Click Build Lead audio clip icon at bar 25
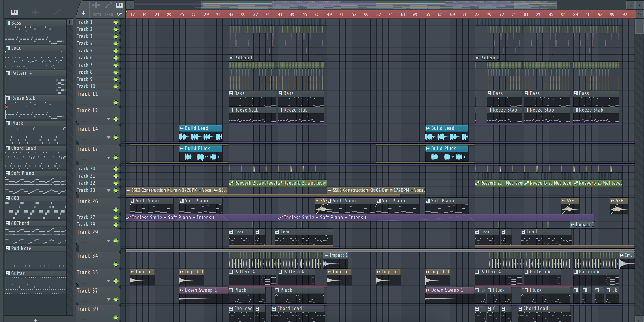 (x=182, y=128)
